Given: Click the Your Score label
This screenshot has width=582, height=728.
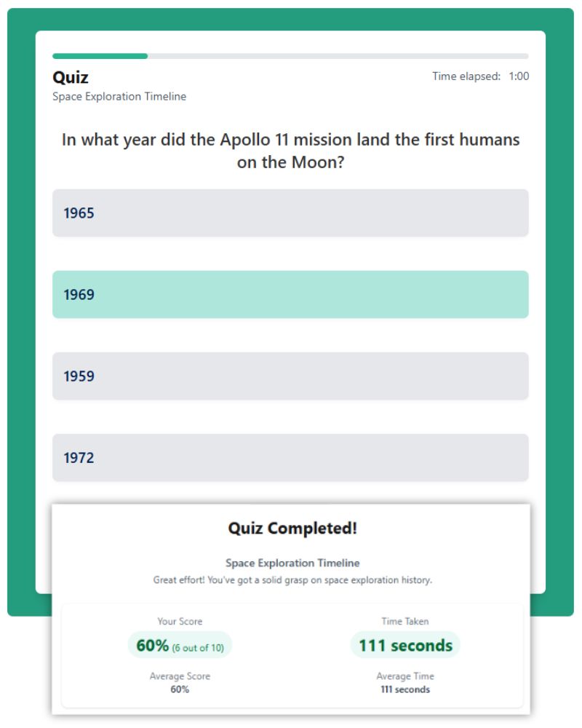Looking at the screenshot, I should (x=179, y=621).
